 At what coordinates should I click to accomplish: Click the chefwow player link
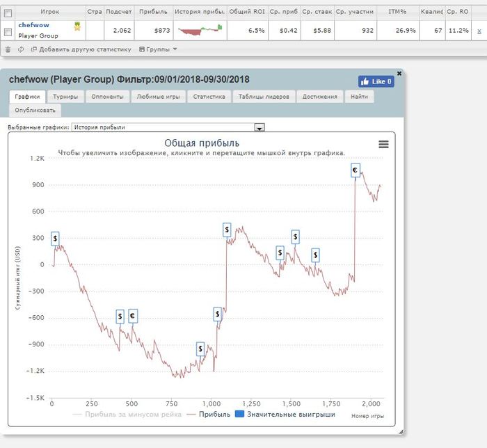[33, 25]
